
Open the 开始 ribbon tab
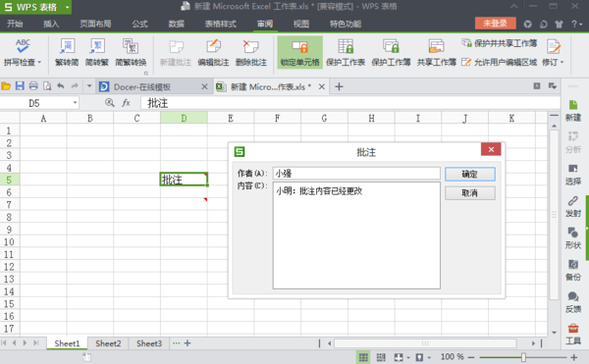coord(15,24)
